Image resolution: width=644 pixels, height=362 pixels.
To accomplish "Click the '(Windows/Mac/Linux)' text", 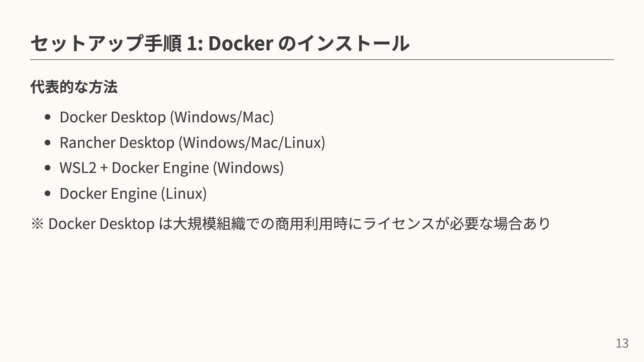I will click(252, 142).
